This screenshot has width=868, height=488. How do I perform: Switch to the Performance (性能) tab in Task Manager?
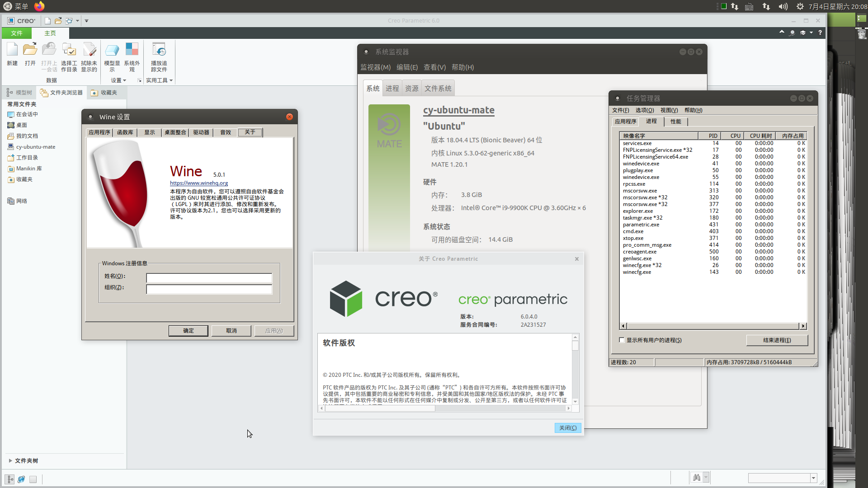coord(676,122)
